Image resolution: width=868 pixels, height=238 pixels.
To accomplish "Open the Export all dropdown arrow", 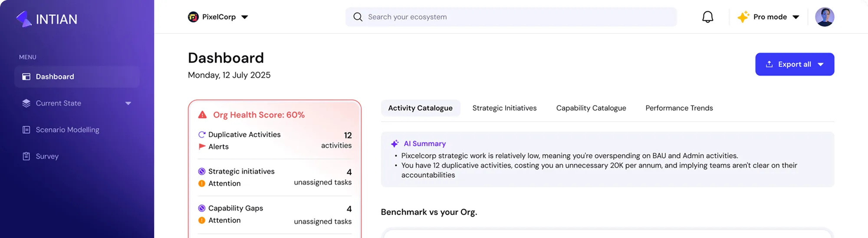I will [x=820, y=64].
